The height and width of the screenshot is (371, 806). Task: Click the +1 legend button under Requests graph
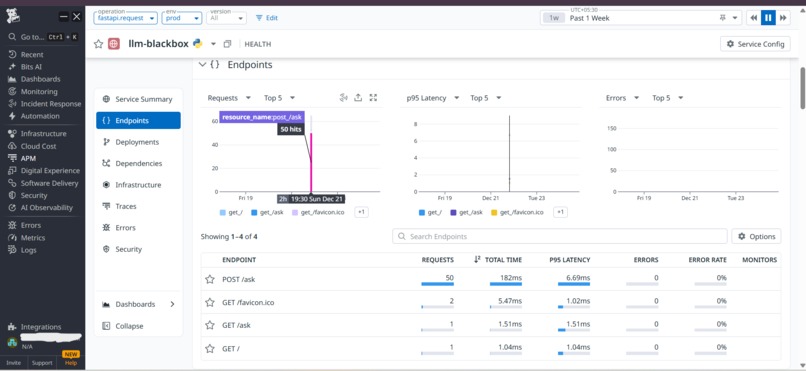coord(361,212)
